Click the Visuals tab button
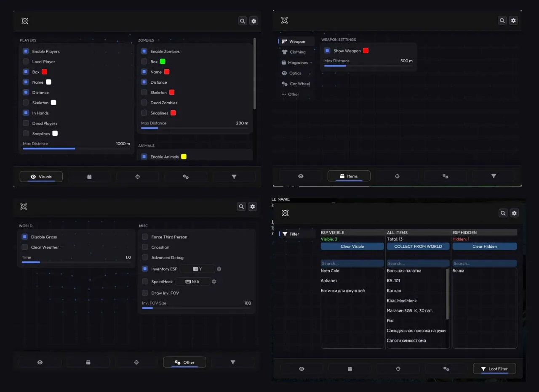539x392 pixels. pyautogui.click(x=41, y=177)
